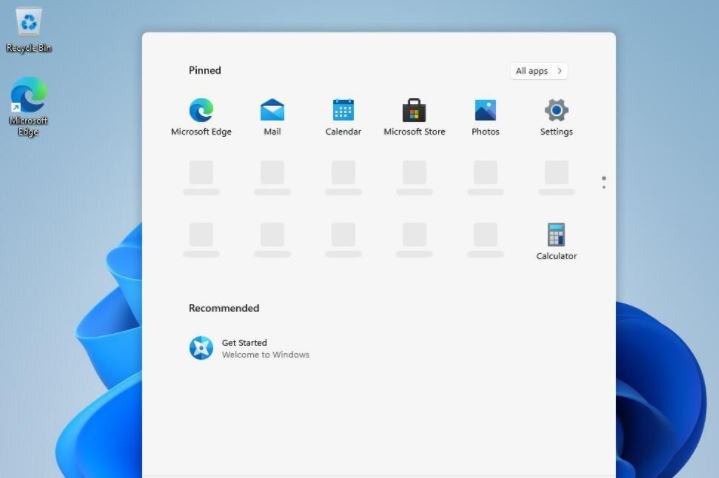The height and width of the screenshot is (478, 719).
Task: Click the 'Welcome to Windows' subtitle text
Action: (265, 355)
